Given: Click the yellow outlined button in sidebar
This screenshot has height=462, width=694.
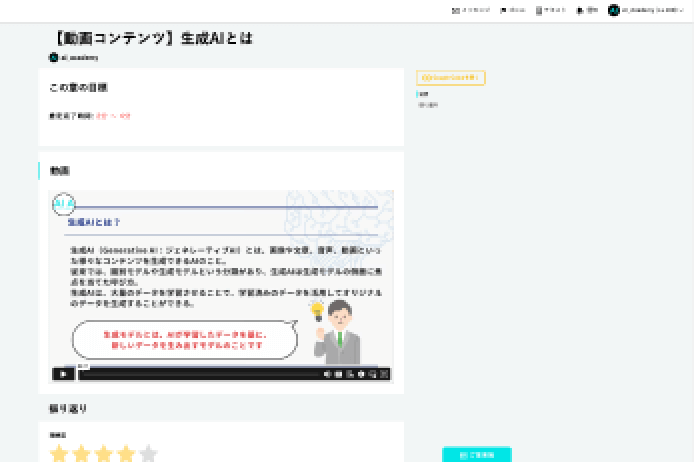Looking at the screenshot, I should point(451,77).
